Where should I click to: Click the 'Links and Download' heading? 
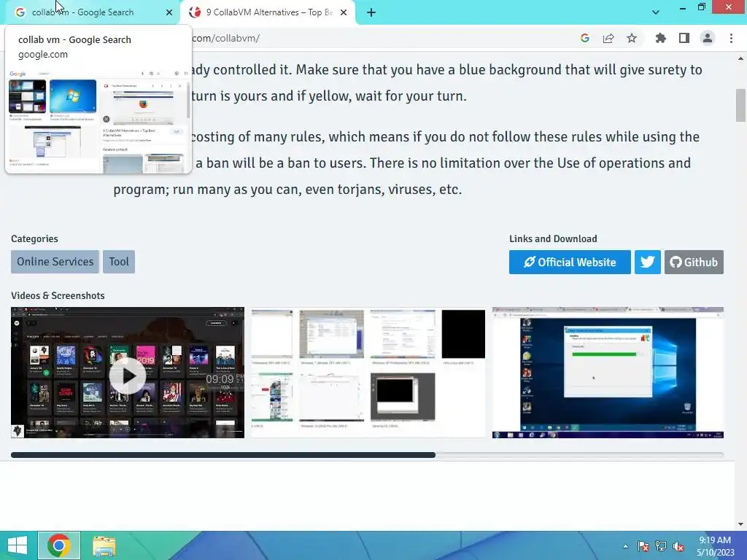pos(553,239)
